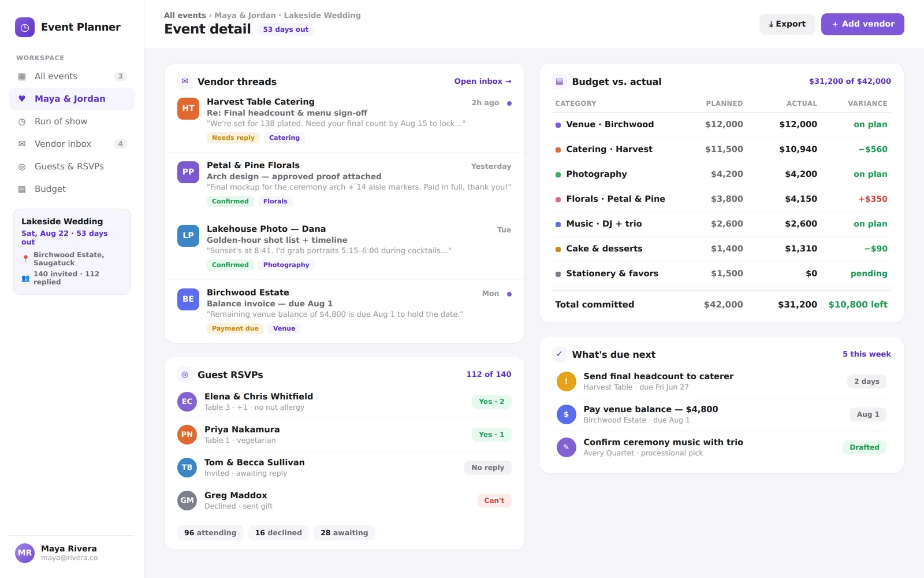Click the checkmark icon beside What's due next
The width and height of the screenshot is (924, 578).
(x=559, y=354)
